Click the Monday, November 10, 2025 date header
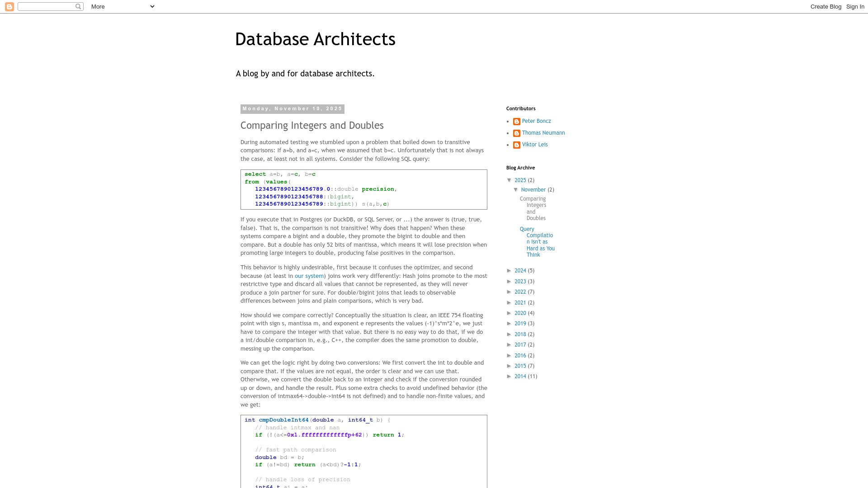The image size is (868, 488). [x=292, y=109]
